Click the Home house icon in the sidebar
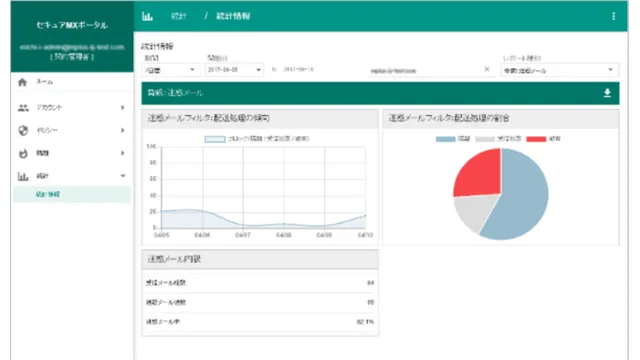The height and width of the screenshot is (360, 640). click(x=22, y=82)
